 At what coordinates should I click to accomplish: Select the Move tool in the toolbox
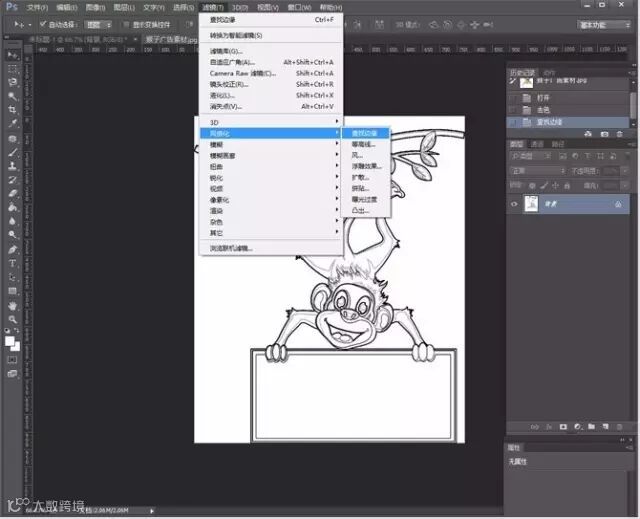pos(13,55)
